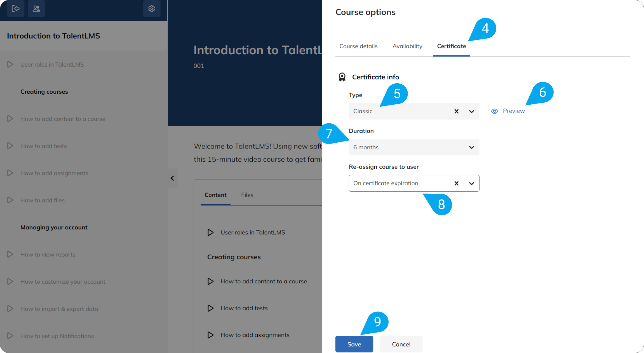The width and height of the screenshot is (644, 353).
Task: Open the course settings gear icon
Action: (152, 9)
